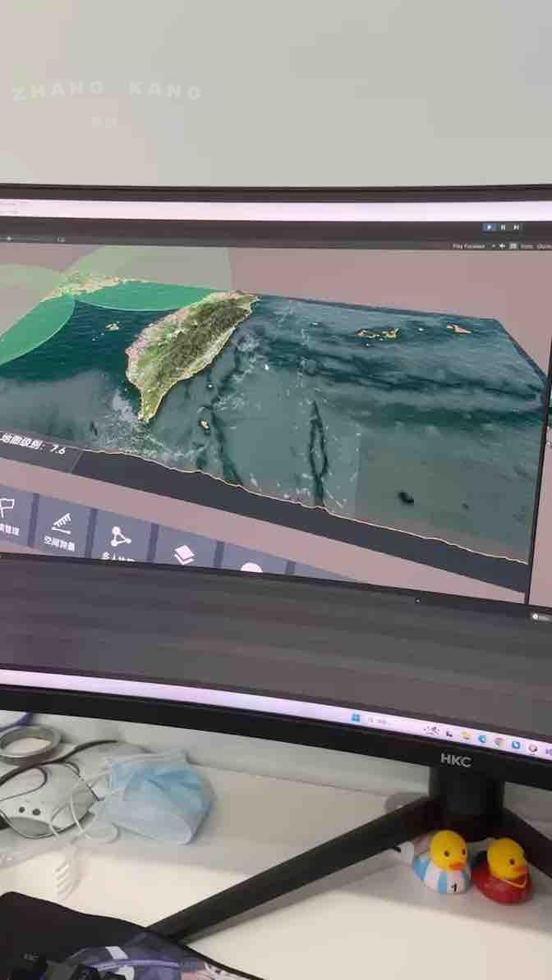Click the earthquake magnitude 7.6 label

tap(34, 442)
